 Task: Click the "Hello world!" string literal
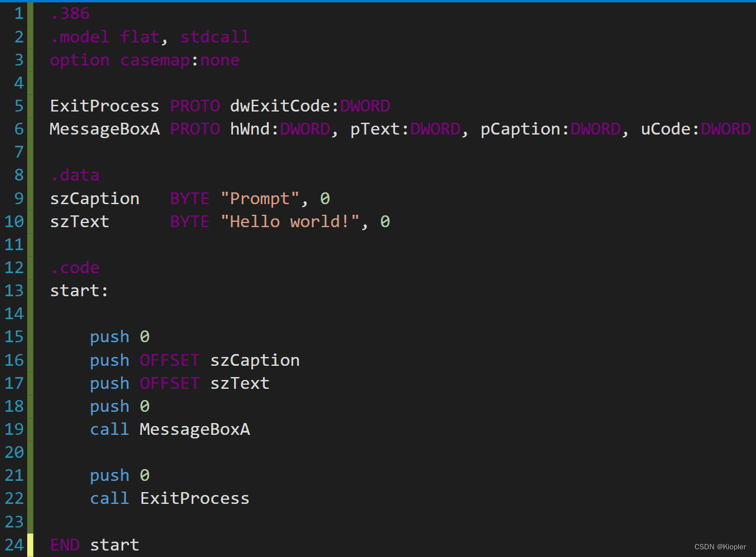click(x=290, y=221)
